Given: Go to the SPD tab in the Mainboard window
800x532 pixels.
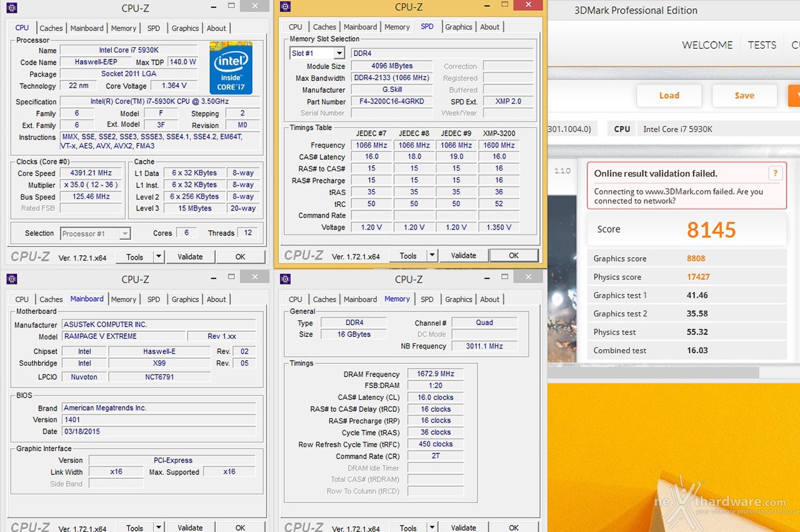Looking at the screenshot, I should [x=154, y=299].
